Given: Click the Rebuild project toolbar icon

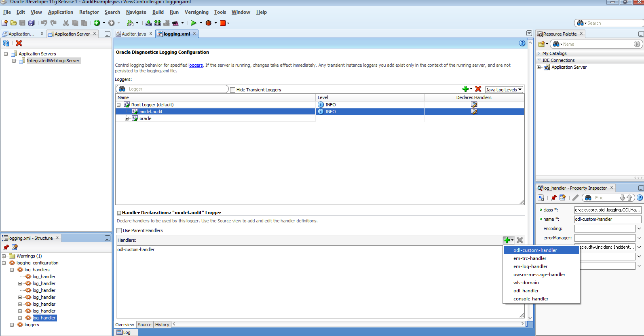Looking at the screenshot, I should [158, 23].
